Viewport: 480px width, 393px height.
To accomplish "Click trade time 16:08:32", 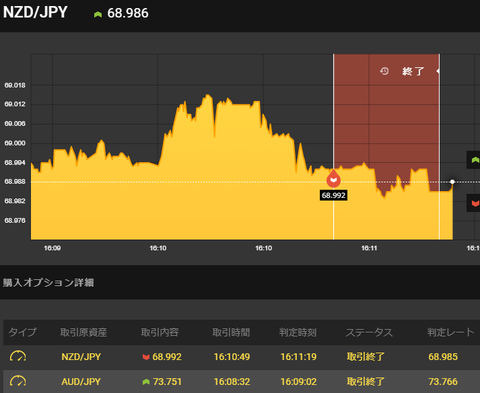I will click(232, 381).
